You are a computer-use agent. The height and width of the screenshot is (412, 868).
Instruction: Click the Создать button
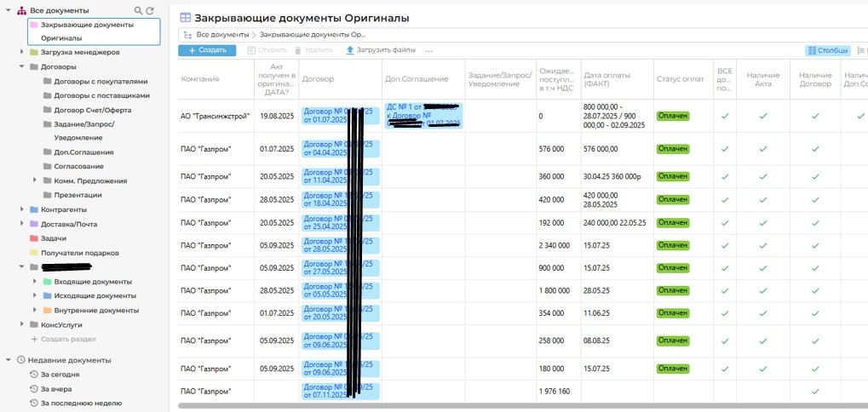207,50
